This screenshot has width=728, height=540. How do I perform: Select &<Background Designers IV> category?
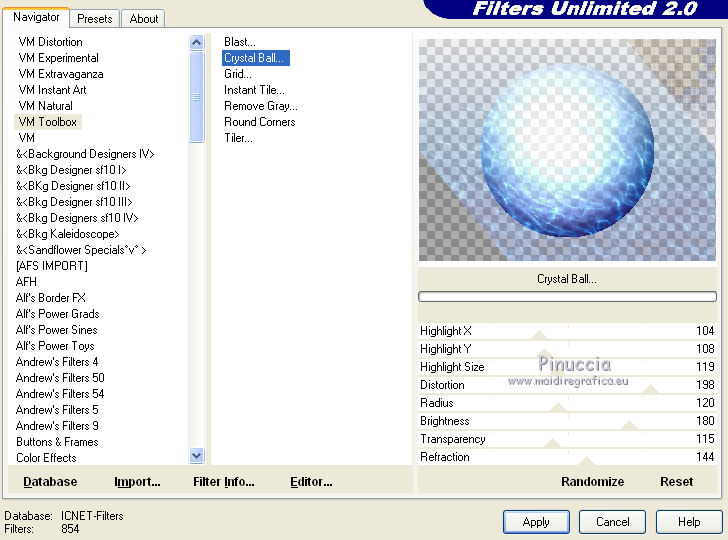click(85, 154)
